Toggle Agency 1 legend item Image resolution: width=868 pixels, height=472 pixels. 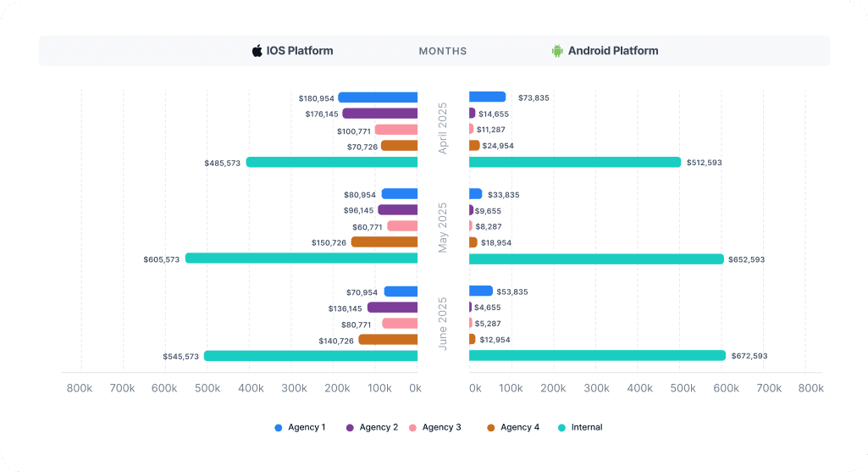[x=301, y=428]
